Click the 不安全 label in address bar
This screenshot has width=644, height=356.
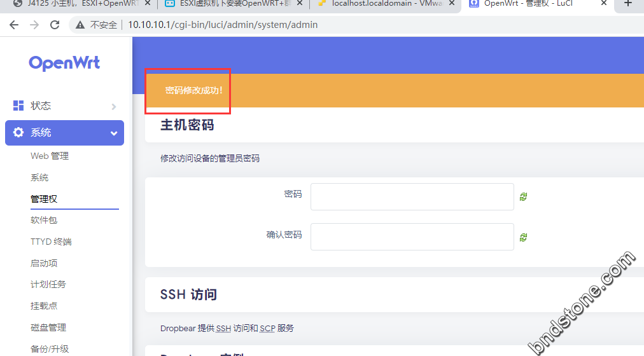[104, 25]
